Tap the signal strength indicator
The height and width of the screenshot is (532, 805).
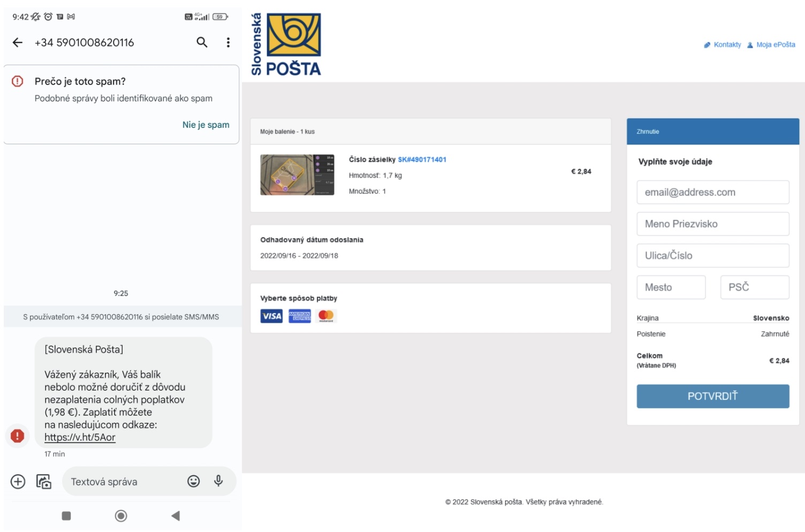[202, 17]
